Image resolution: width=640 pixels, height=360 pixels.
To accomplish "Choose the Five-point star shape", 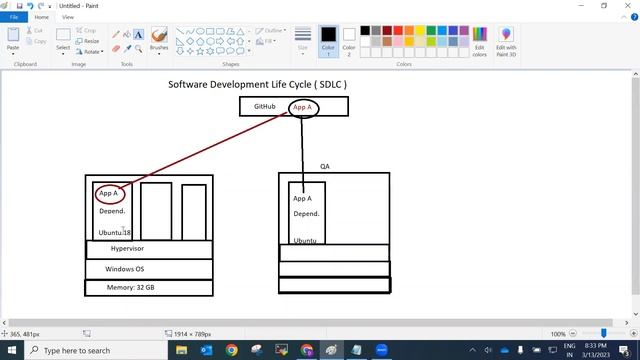I will 200,51.
